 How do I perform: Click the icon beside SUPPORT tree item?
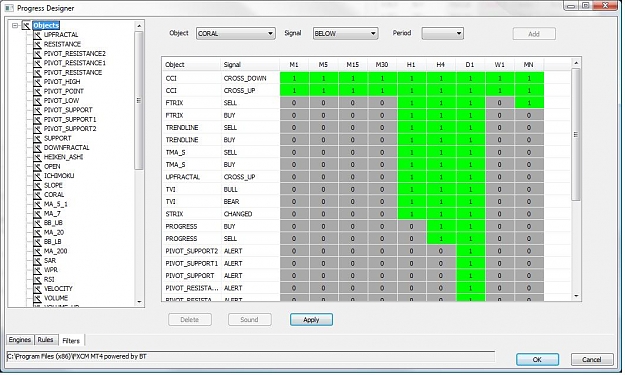[x=37, y=138]
